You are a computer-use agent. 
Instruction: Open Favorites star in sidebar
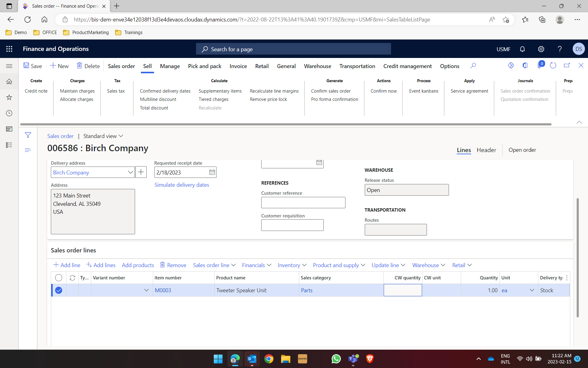click(9, 97)
